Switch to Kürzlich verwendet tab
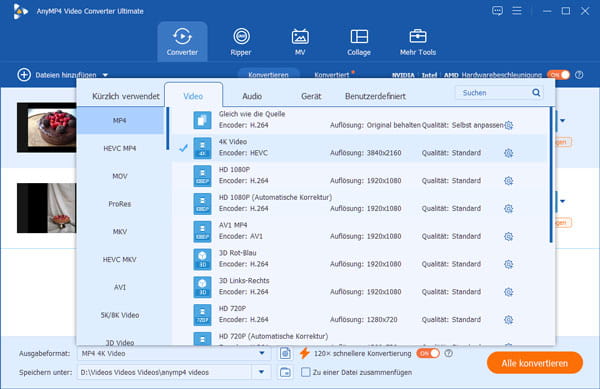 126,96
